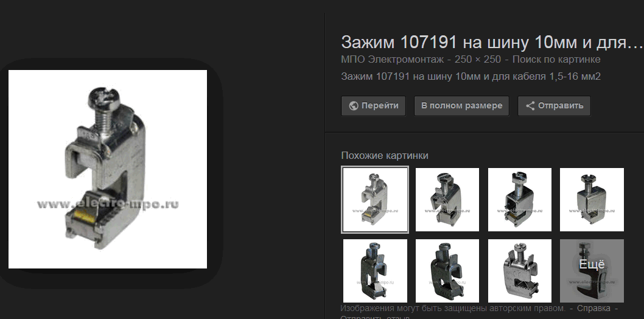Select the first highlighted similar-image thumbnail

point(375,200)
